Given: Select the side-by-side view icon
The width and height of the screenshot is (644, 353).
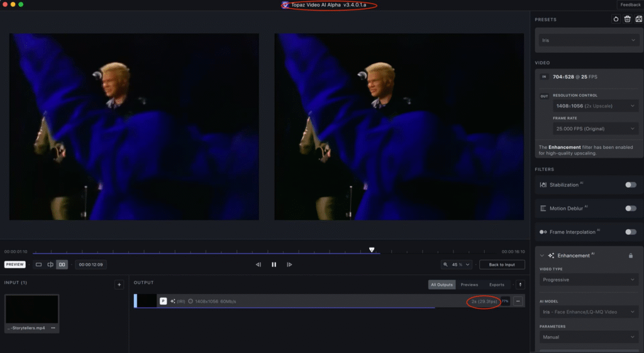Looking at the screenshot, I should [x=62, y=264].
